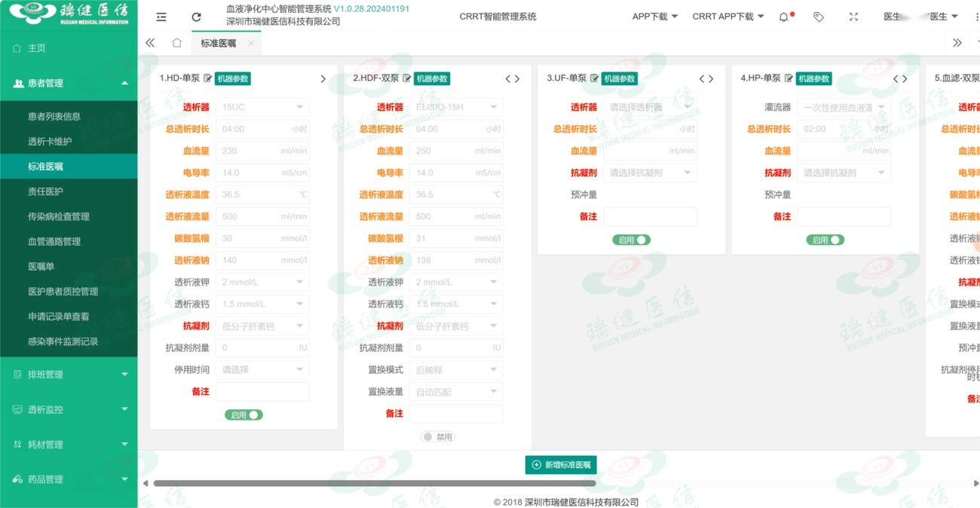
Task: Click the refresh icon in the header
Action: click(x=197, y=17)
